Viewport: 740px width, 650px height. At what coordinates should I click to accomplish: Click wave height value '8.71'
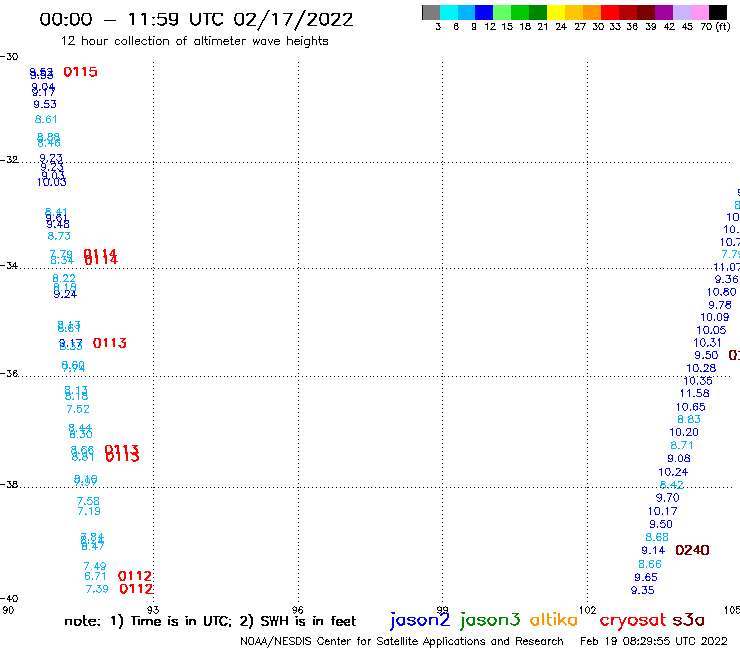click(x=682, y=445)
